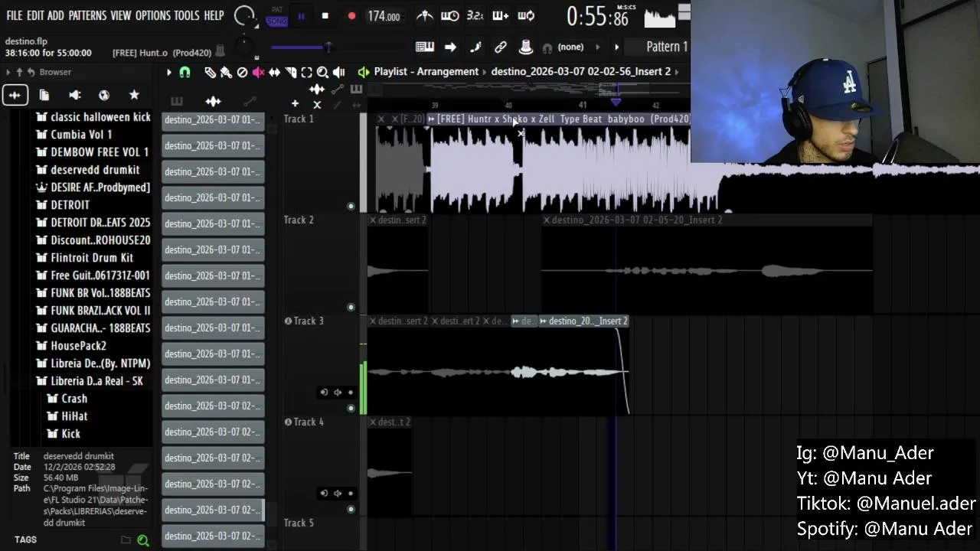Click the 174.000 tempo display
The height and width of the screenshot is (551, 980).
(x=384, y=16)
